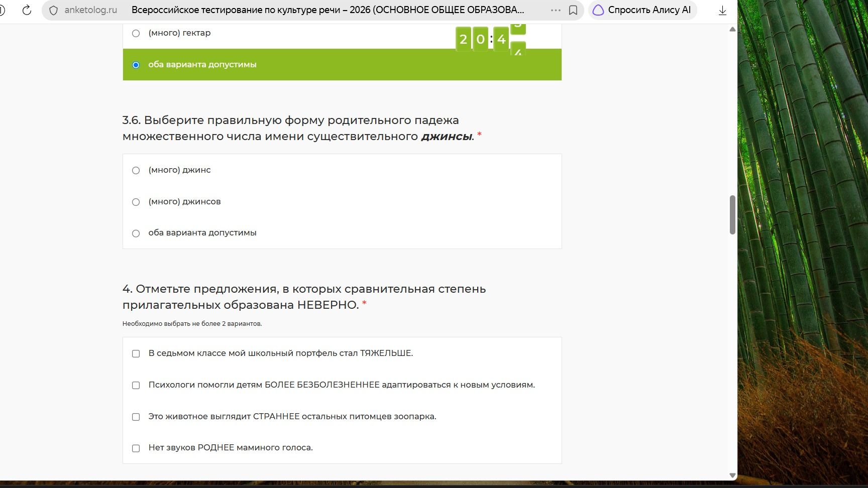Check the sentence with БОЛЕЕ БЕЗБОЛЕЗНЕННЕЕ
The height and width of the screenshot is (488, 868).
[x=136, y=386]
